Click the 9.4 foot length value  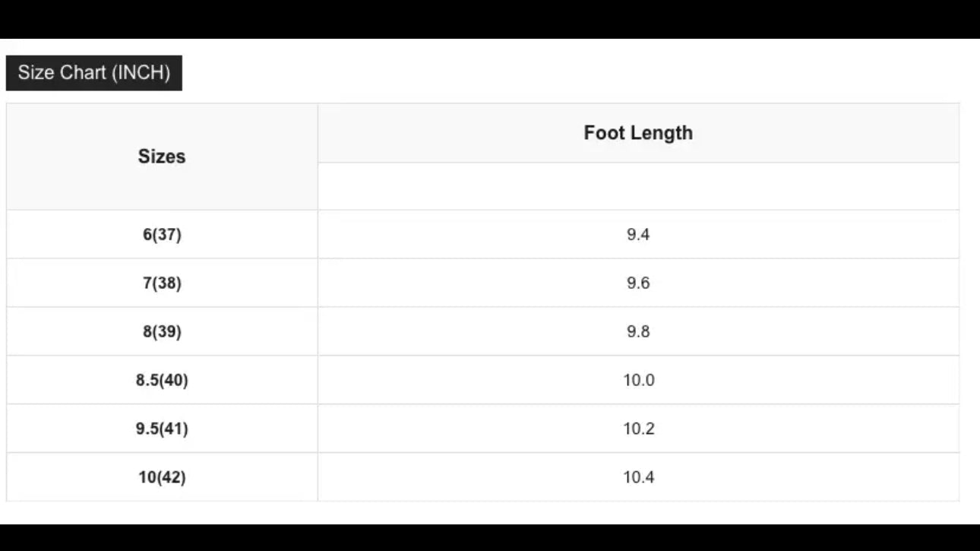pos(638,234)
